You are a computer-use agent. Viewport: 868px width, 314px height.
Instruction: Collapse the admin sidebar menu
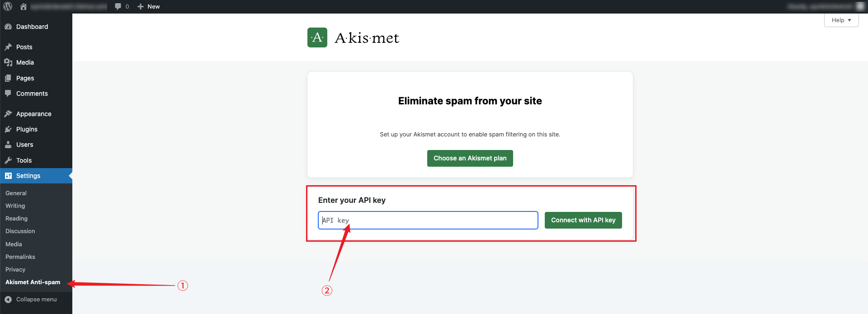[x=36, y=299]
